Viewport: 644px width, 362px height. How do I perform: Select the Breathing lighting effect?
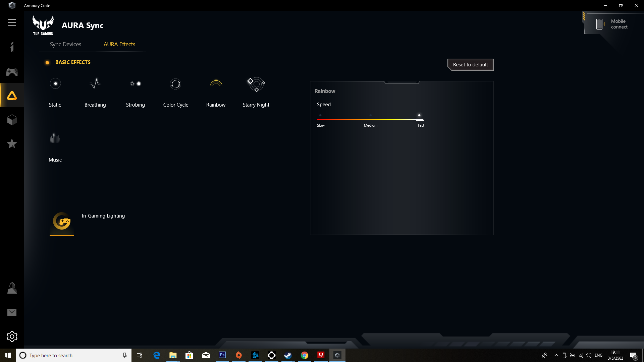[x=95, y=84]
